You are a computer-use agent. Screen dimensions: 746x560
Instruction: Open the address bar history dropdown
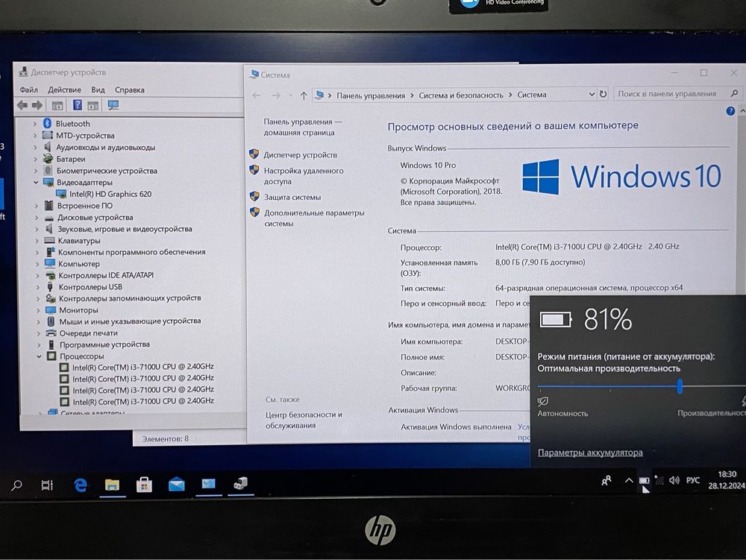(592, 94)
